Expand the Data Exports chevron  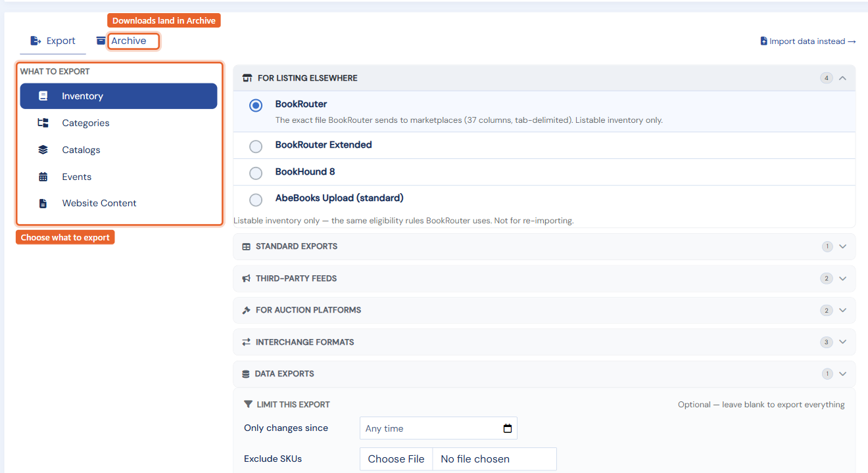click(842, 374)
